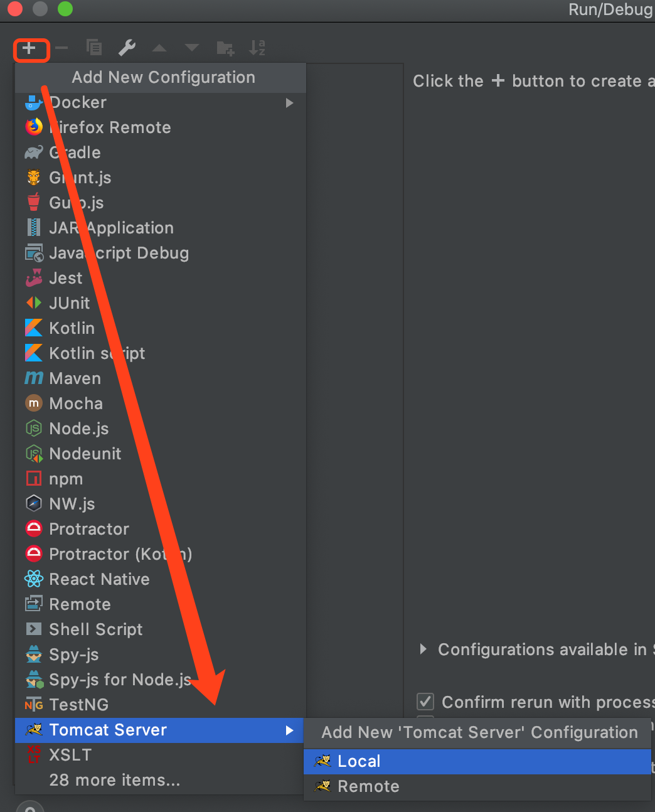The width and height of the screenshot is (655, 812).
Task: Select the Shell Script configuration
Action: [161, 629]
